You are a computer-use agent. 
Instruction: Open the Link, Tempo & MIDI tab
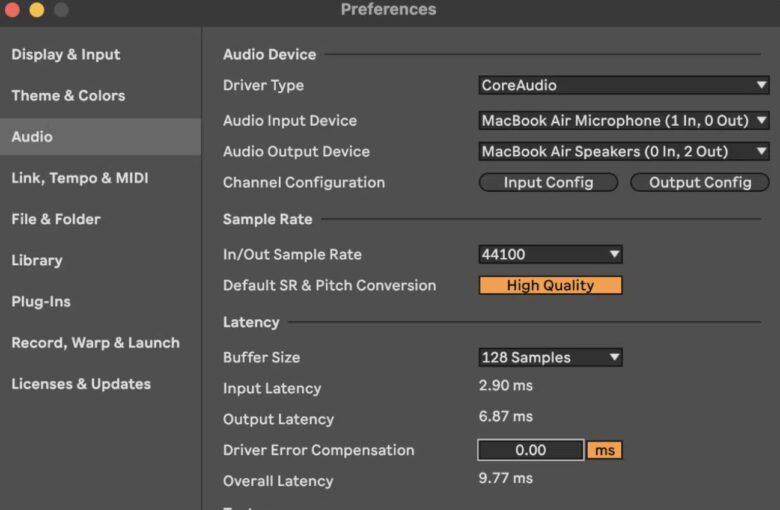click(x=80, y=178)
